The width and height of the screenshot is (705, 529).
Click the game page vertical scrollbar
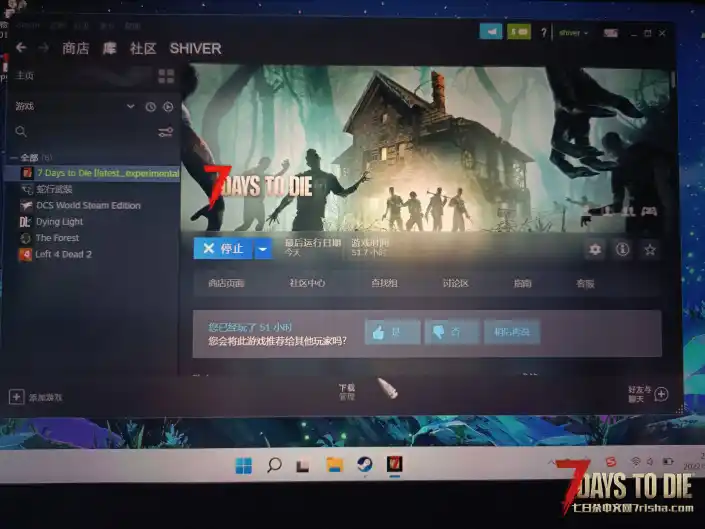click(673, 81)
